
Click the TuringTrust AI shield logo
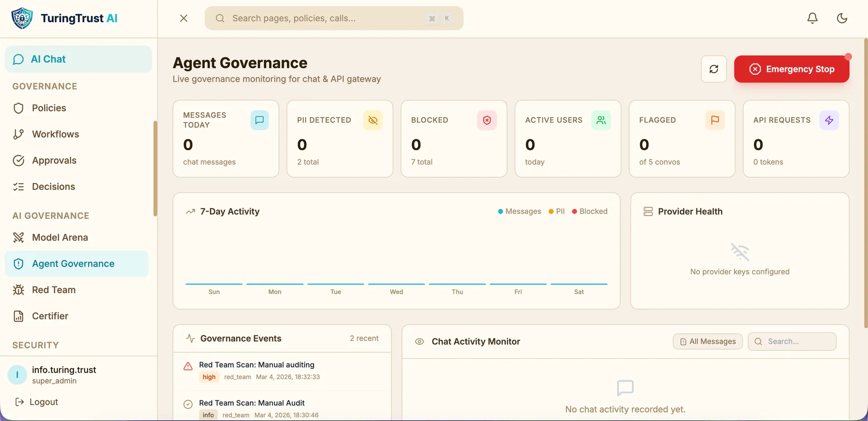tap(22, 18)
